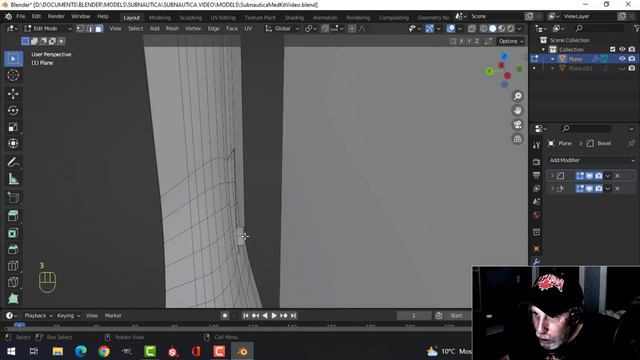Open the Vertex menu in viewport header
The image size is (640, 360).
point(193,29)
